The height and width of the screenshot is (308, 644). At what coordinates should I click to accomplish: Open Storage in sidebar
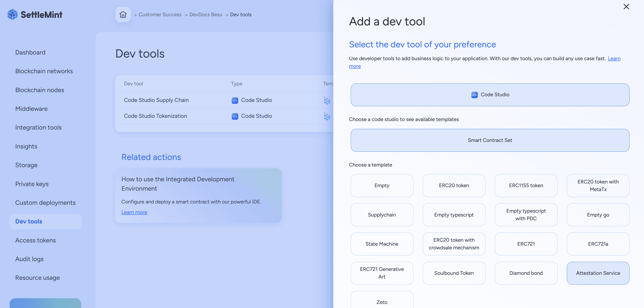[x=26, y=165]
